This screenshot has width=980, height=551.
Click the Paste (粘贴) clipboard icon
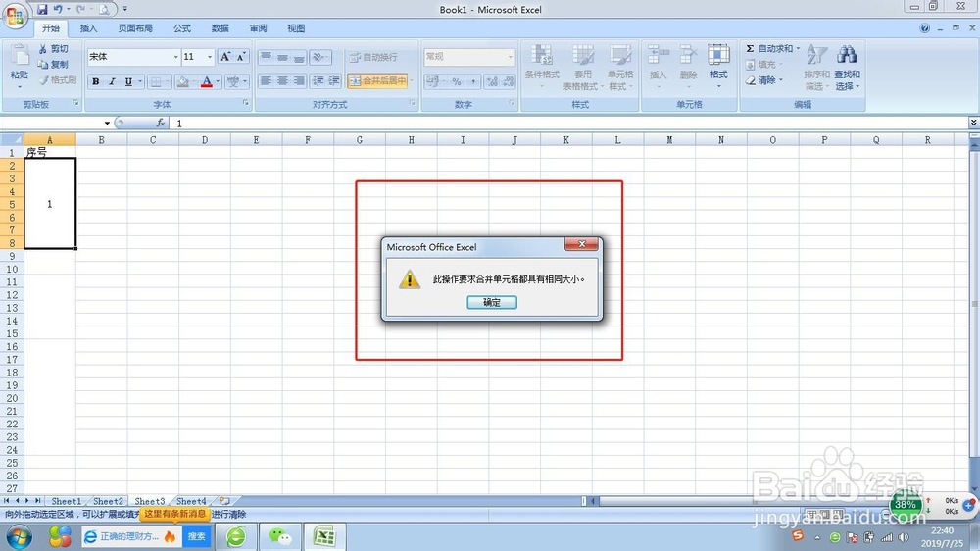coord(20,56)
